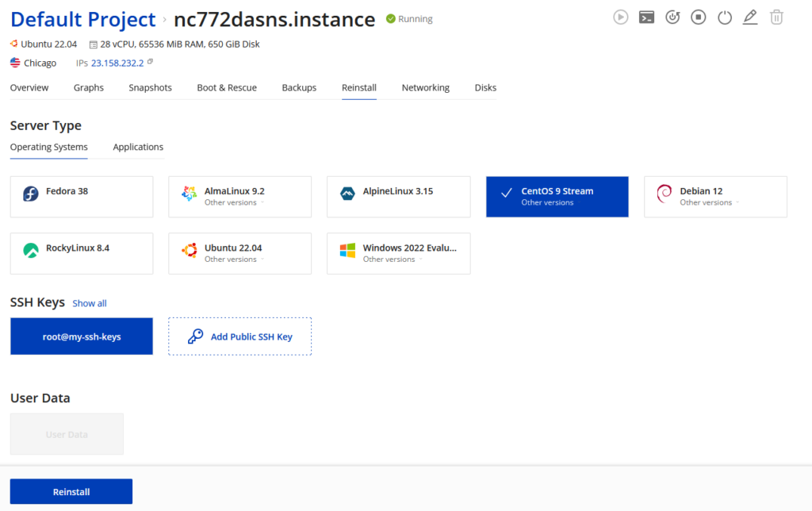Select Fedora 38 as the operating system
This screenshot has width=812, height=511.
pos(81,196)
